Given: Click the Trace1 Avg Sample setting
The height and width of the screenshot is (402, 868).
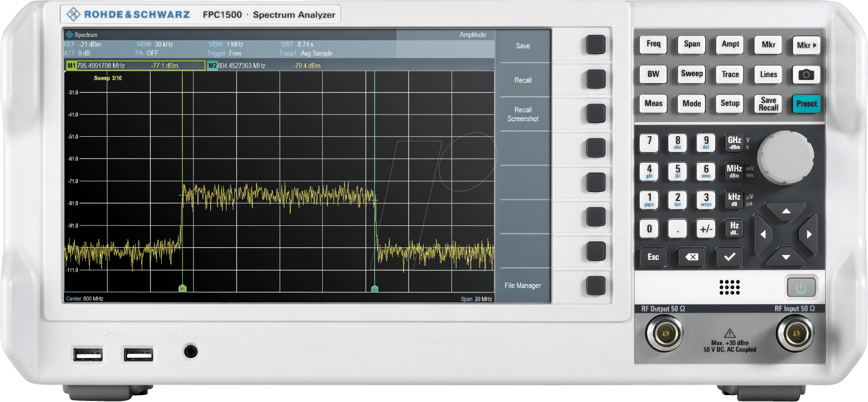Looking at the screenshot, I should click(305, 53).
